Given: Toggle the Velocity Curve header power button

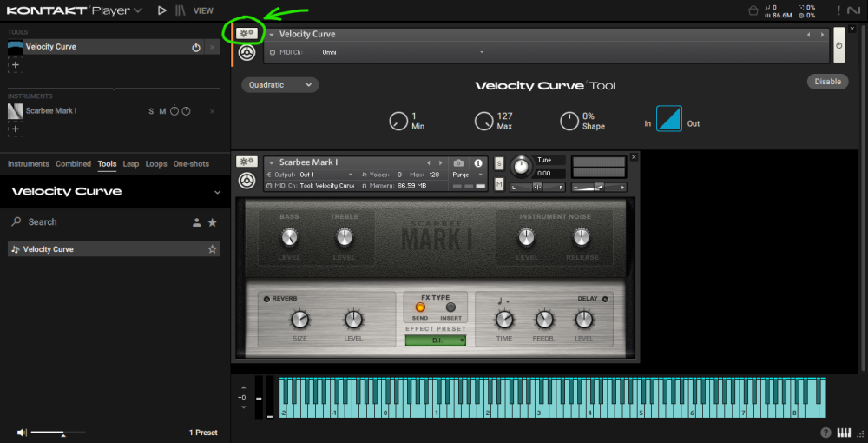Looking at the screenshot, I should pos(839,45).
